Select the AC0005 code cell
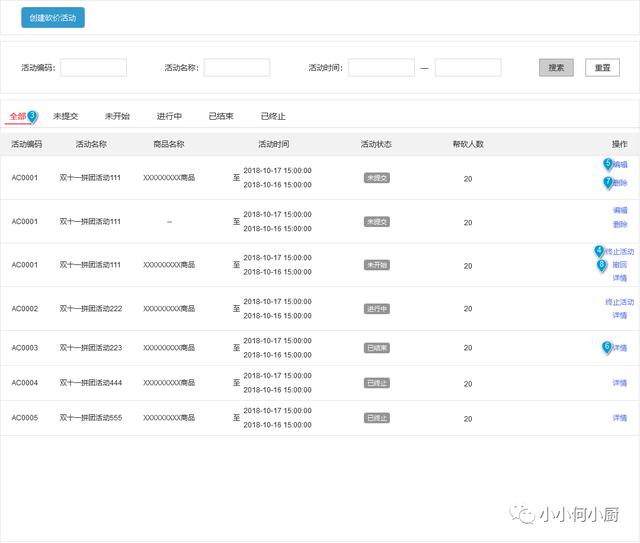The width and height of the screenshot is (640, 543). (24, 418)
